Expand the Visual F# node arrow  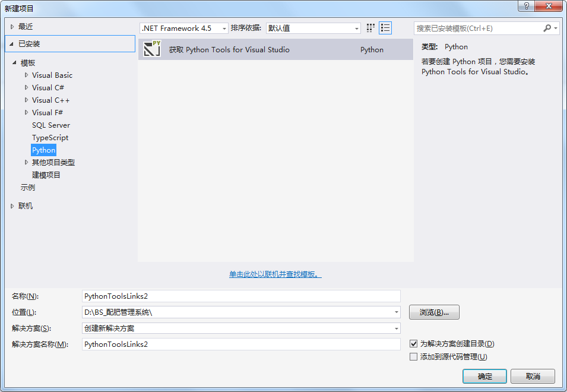(x=26, y=112)
